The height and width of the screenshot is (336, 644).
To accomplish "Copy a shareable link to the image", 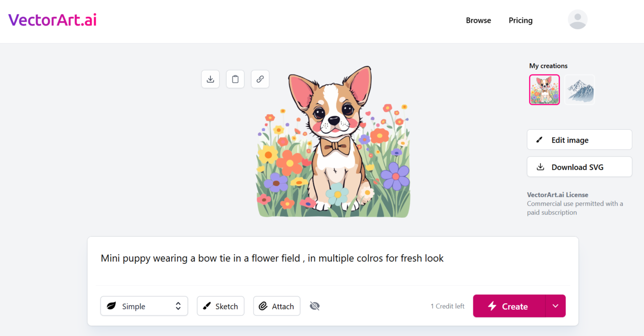I will tap(260, 79).
